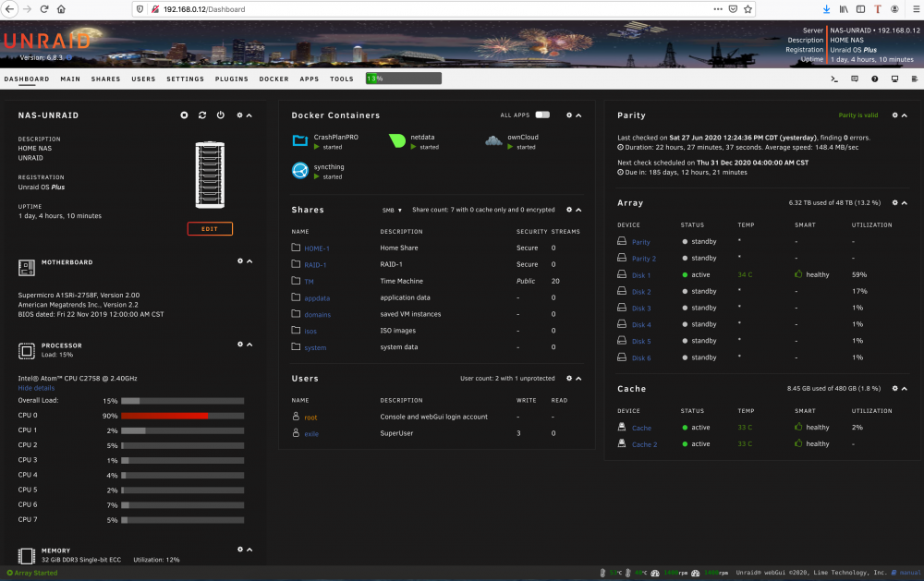Image resolution: width=924 pixels, height=581 pixels.
Task: Click the memory module icon
Action: [x=27, y=556]
